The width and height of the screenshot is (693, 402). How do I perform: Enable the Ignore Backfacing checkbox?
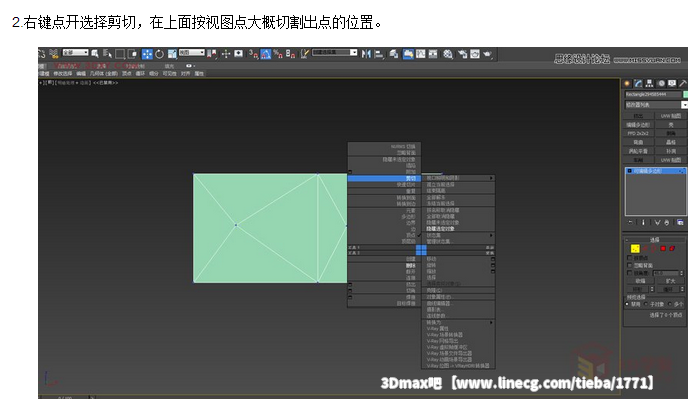pos(630,265)
